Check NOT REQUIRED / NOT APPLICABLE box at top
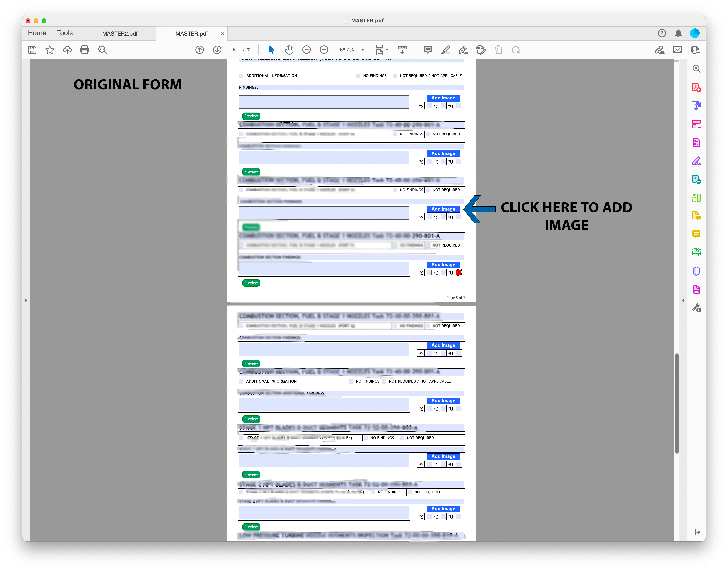This screenshot has height=571, width=728. click(x=395, y=76)
